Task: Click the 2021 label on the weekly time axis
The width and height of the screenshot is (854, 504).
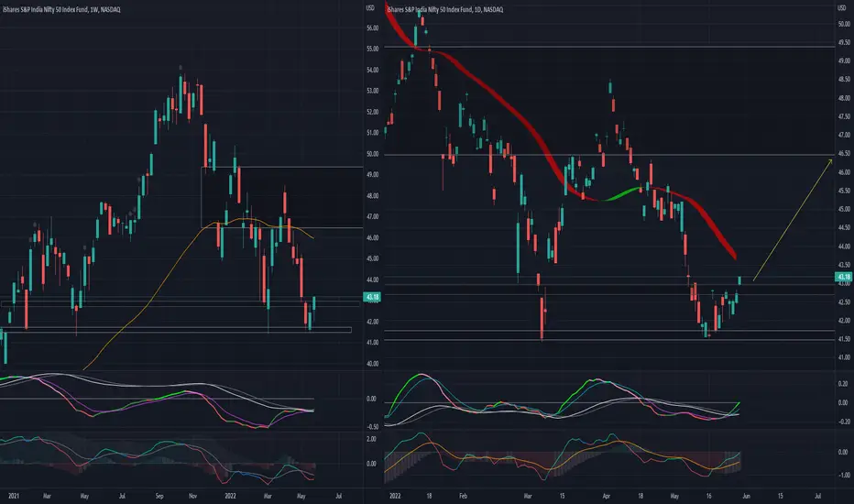Action: tap(14, 496)
